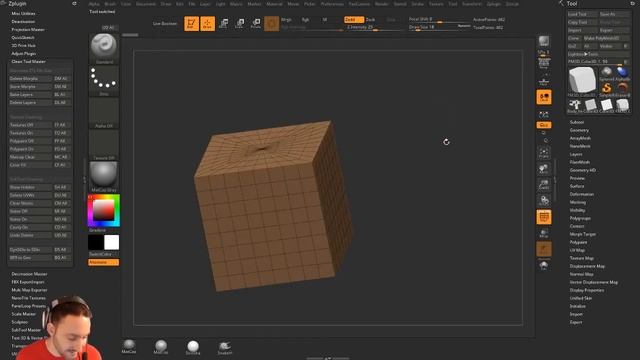Screen dimensions: 640x360
Task: Select the EraserBrush tool icon
Action: pyautogui.click(x=622, y=89)
